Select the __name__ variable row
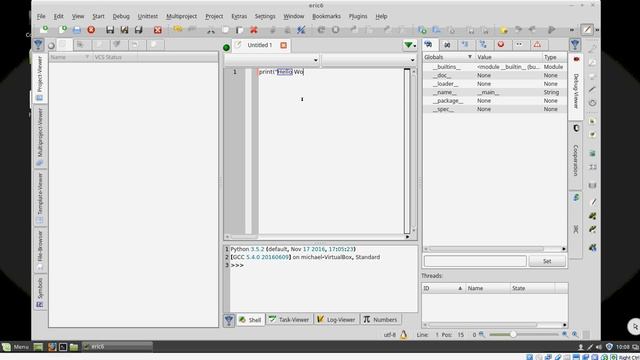The height and width of the screenshot is (360, 640). (495, 92)
